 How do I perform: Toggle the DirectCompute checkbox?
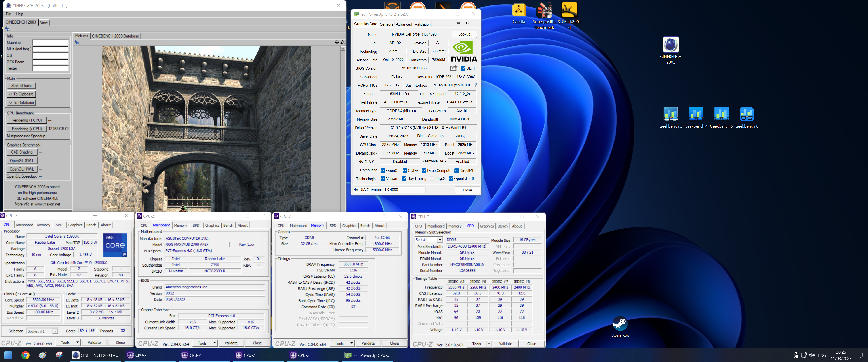click(424, 170)
